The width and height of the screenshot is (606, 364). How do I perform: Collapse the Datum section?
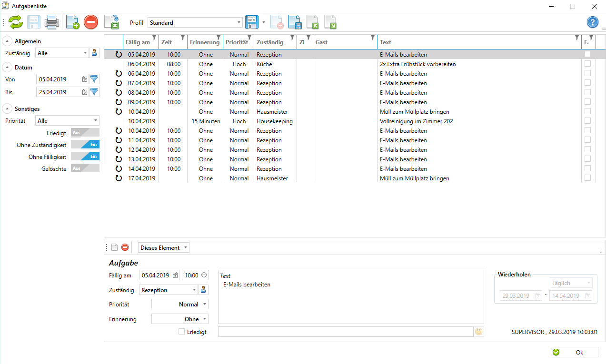click(7, 68)
